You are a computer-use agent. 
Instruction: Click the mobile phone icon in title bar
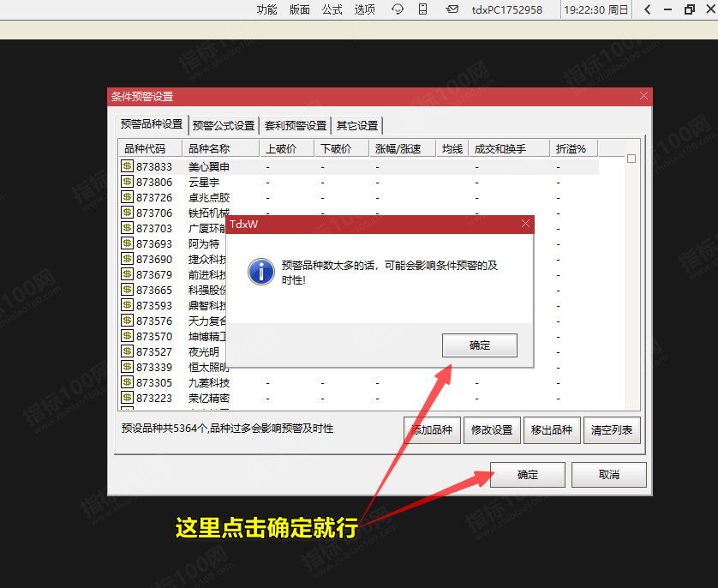(422, 9)
